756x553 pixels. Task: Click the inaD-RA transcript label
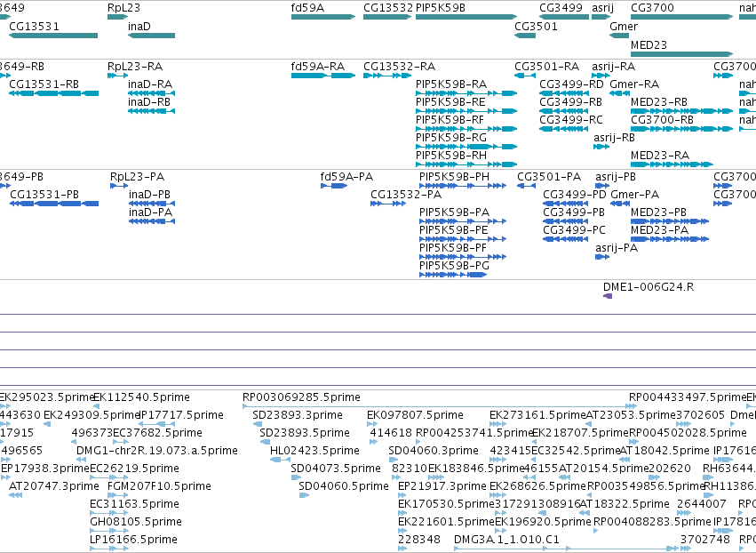150,84
